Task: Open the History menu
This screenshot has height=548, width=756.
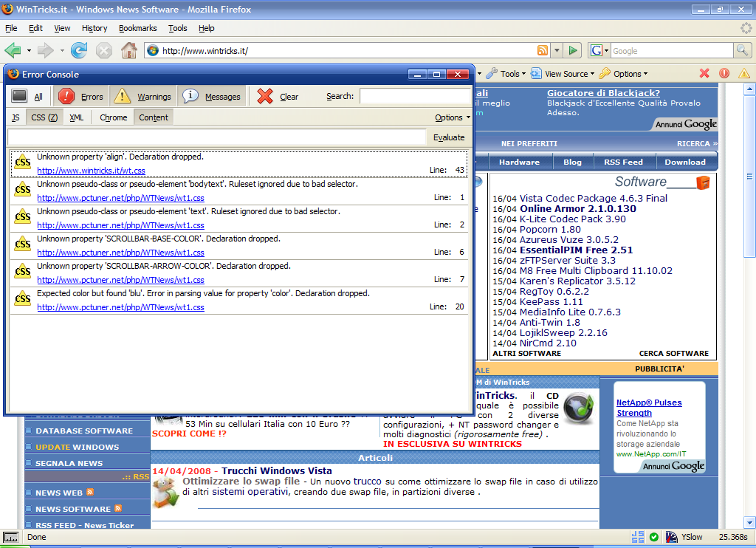Action: point(94,28)
